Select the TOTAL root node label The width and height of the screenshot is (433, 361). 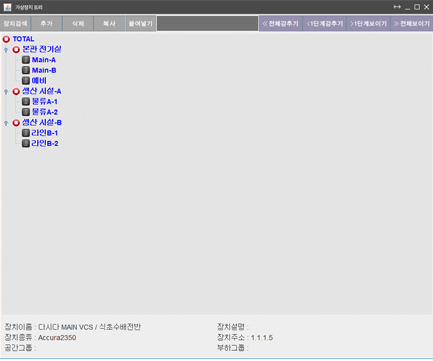(23, 39)
